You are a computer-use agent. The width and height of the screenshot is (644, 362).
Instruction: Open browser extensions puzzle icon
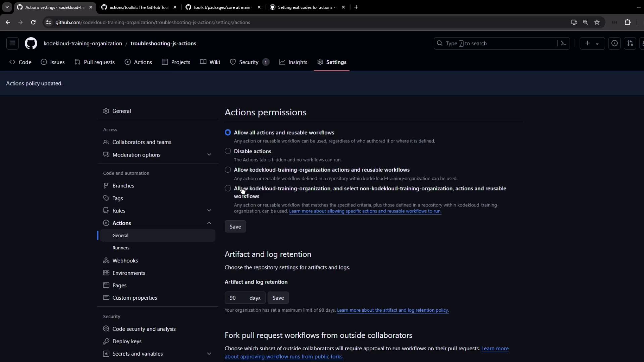click(628, 22)
